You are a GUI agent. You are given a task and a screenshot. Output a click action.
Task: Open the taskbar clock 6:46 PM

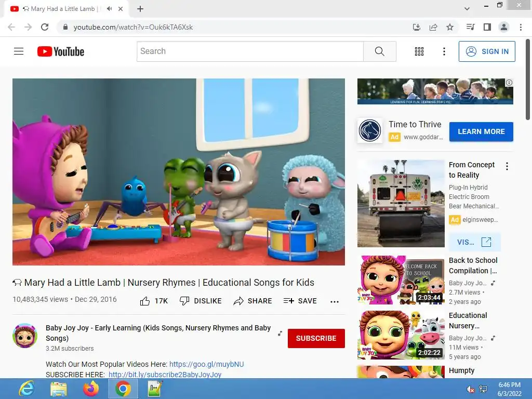[x=509, y=389]
